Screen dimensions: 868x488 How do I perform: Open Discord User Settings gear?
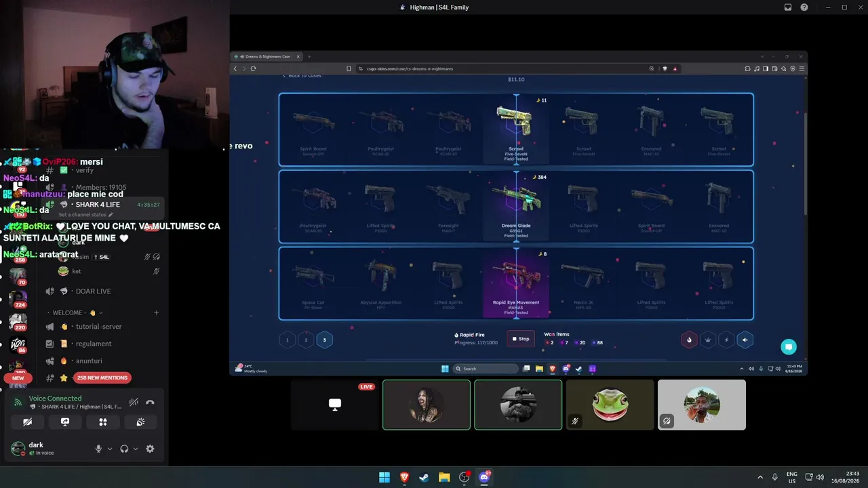coord(150,449)
